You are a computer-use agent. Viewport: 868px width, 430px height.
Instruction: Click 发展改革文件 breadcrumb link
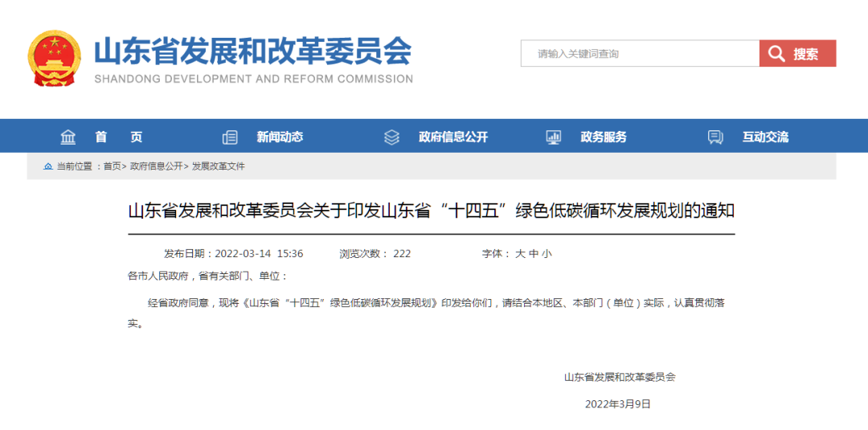click(218, 166)
